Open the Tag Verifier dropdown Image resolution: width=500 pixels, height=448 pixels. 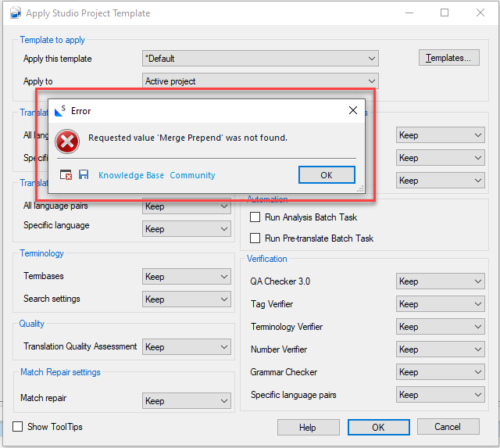click(441, 304)
